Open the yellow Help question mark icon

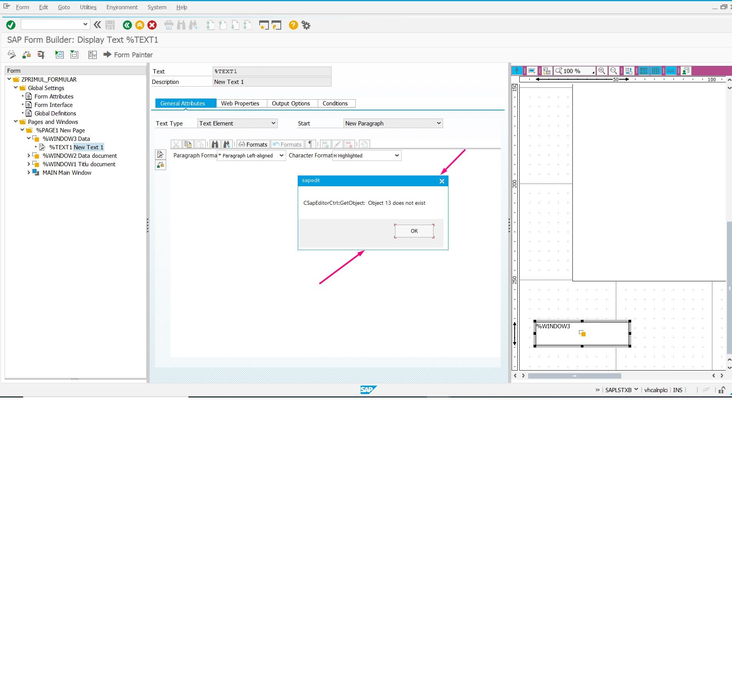pyautogui.click(x=293, y=25)
